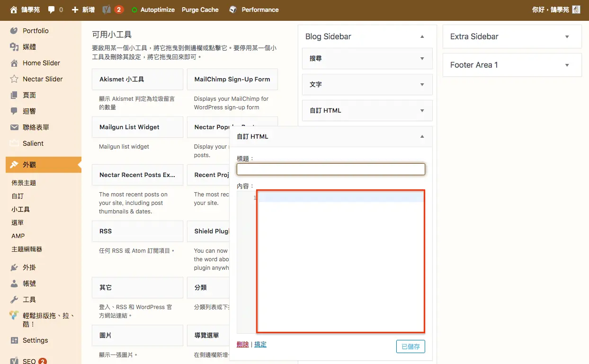Click the Nectar Slider star icon

(14, 79)
